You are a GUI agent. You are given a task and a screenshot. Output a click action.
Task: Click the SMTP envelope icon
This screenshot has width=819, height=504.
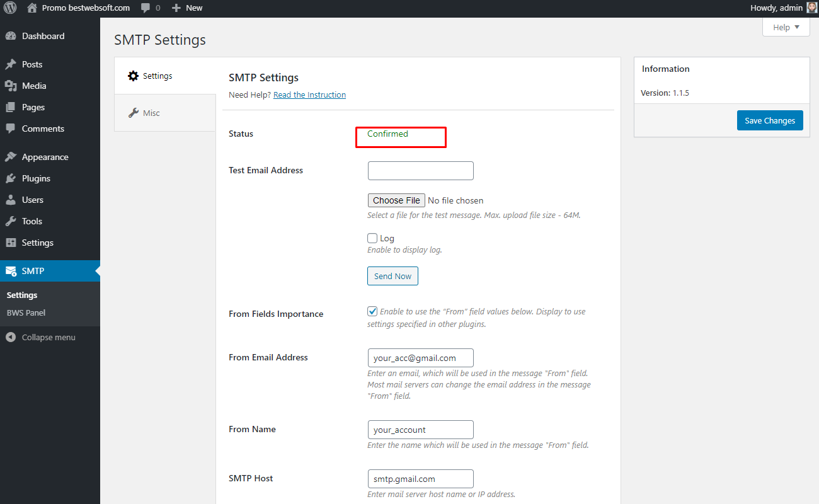pyautogui.click(x=11, y=271)
